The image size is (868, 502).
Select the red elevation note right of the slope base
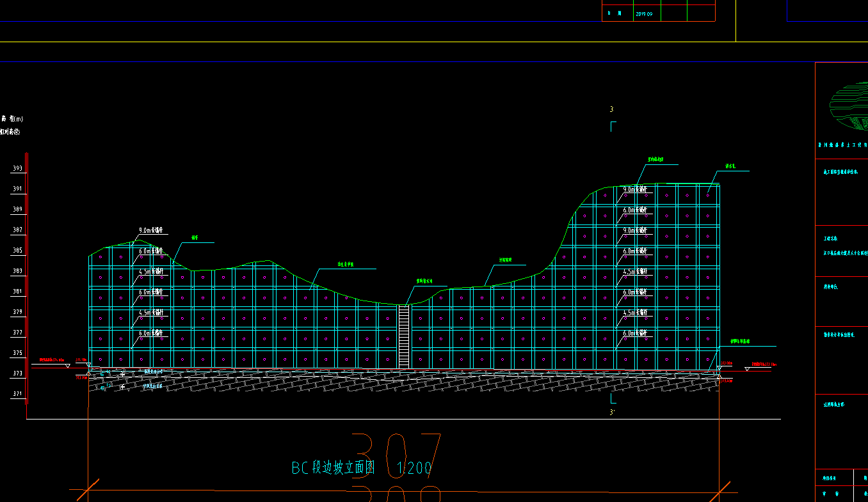(x=764, y=364)
